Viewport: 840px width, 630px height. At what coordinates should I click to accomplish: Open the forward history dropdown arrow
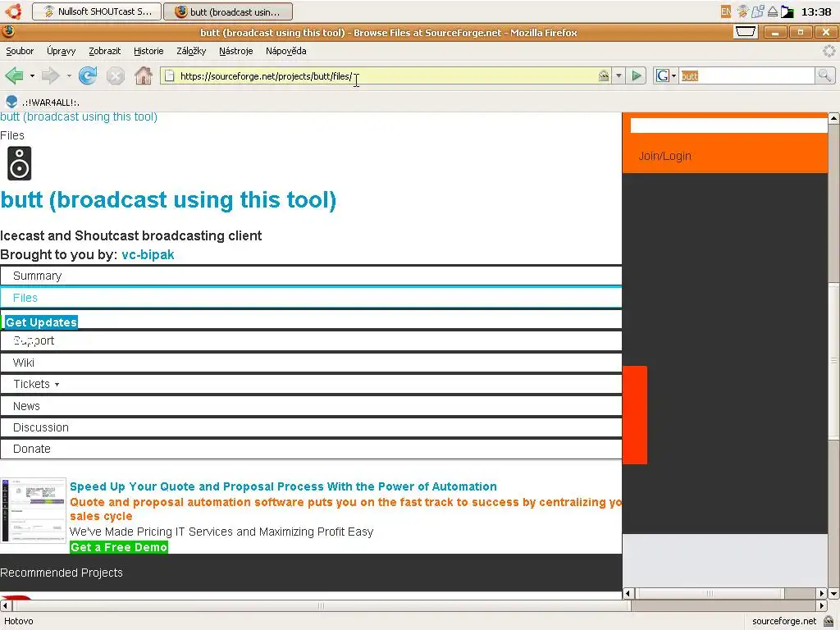click(69, 76)
